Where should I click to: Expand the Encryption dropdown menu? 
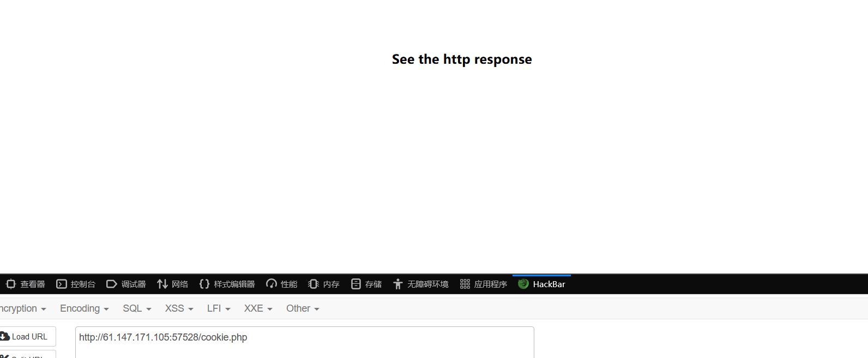(23, 308)
